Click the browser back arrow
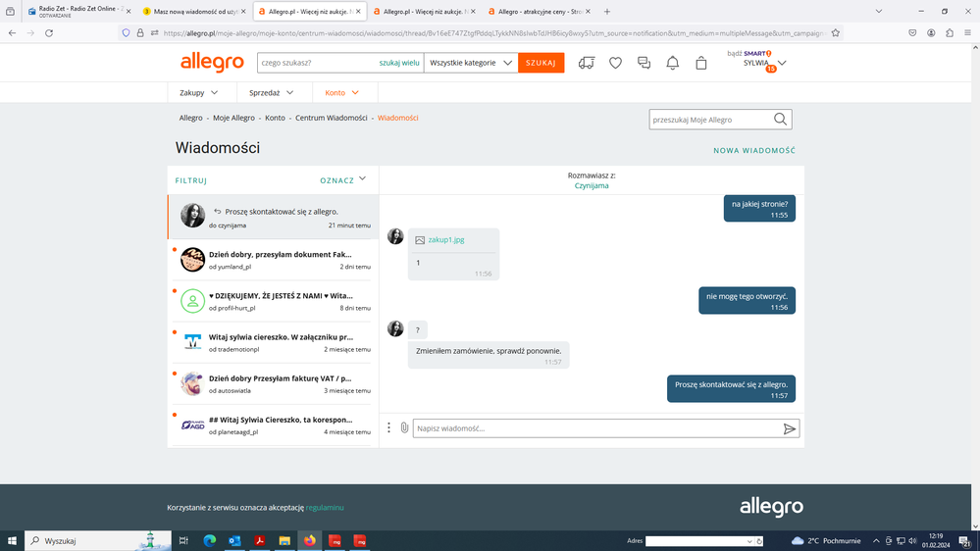This screenshot has height=551, width=980. tap(13, 33)
